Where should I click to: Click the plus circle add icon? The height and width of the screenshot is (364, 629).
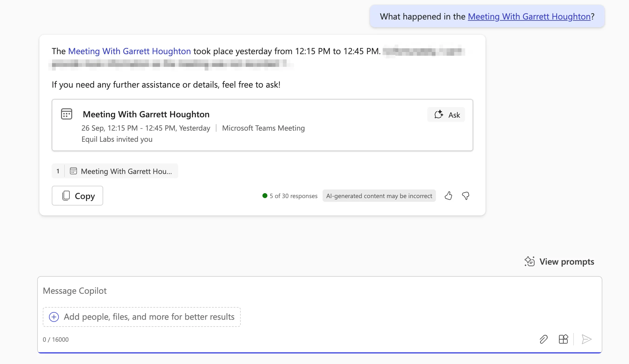pos(54,317)
